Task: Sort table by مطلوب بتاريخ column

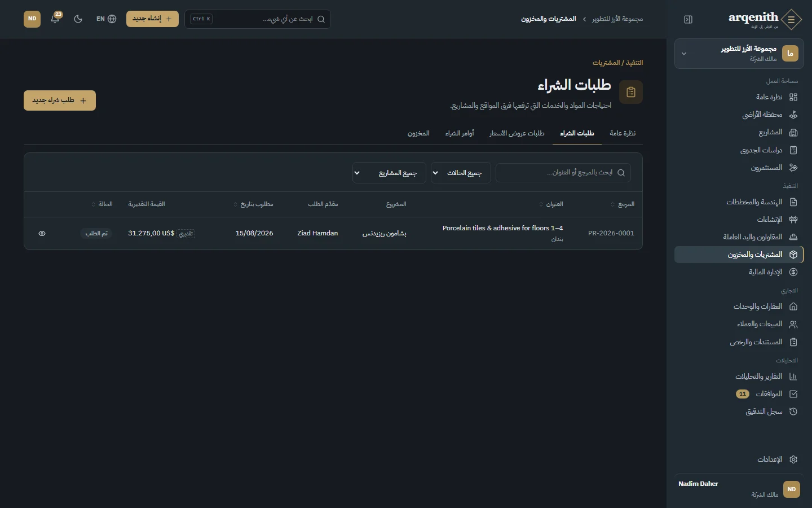Action: pos(253,204)
